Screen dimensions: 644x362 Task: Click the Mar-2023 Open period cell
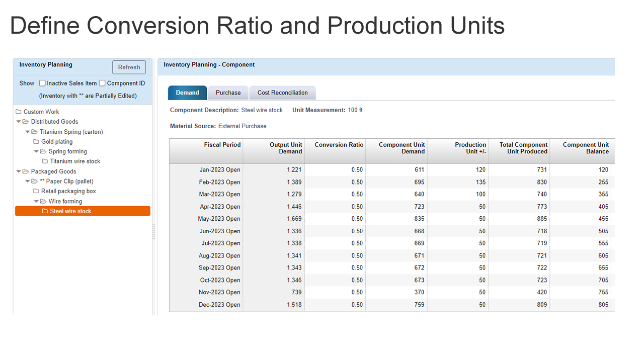pos(206,194)
